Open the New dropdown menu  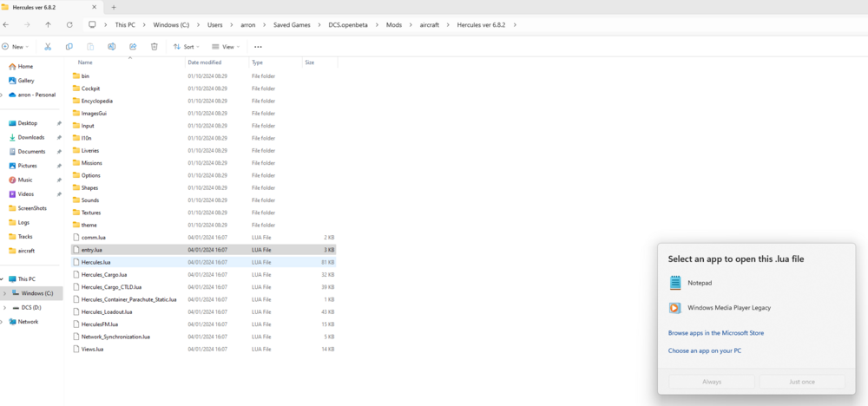click(x=16, y=47)
